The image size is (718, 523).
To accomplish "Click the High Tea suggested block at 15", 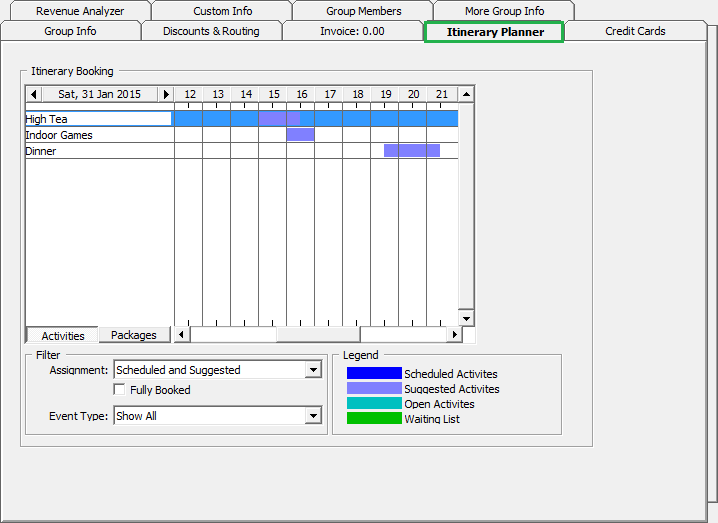I will [x=279, y=119].
